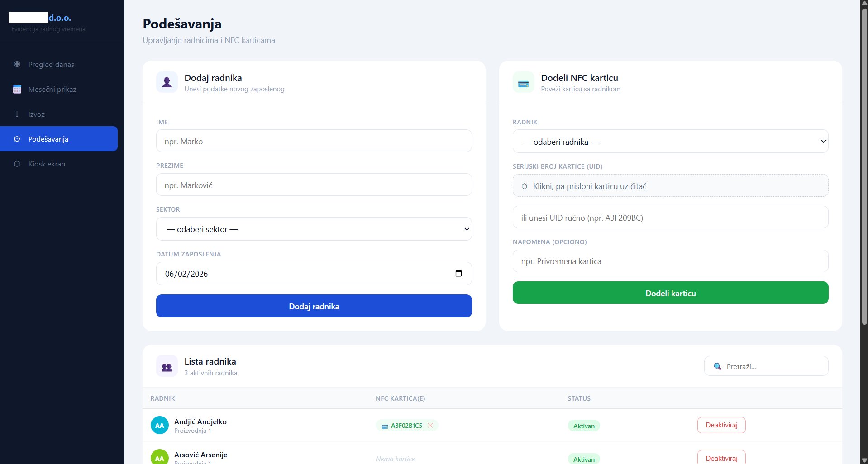This screenshot has width=868, height=464.
Task: Expand the odaberi radnika dropdown
Action: pos(671,142)
